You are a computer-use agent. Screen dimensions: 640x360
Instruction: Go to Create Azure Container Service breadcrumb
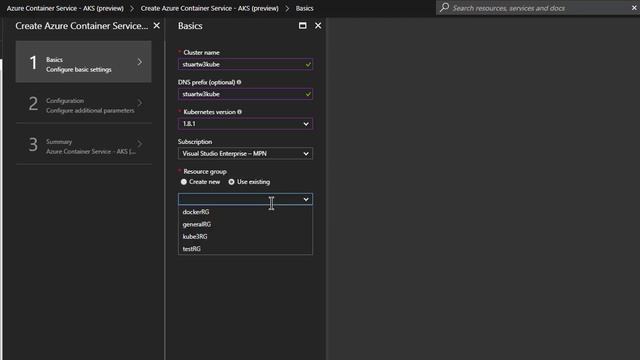[209, 8]
